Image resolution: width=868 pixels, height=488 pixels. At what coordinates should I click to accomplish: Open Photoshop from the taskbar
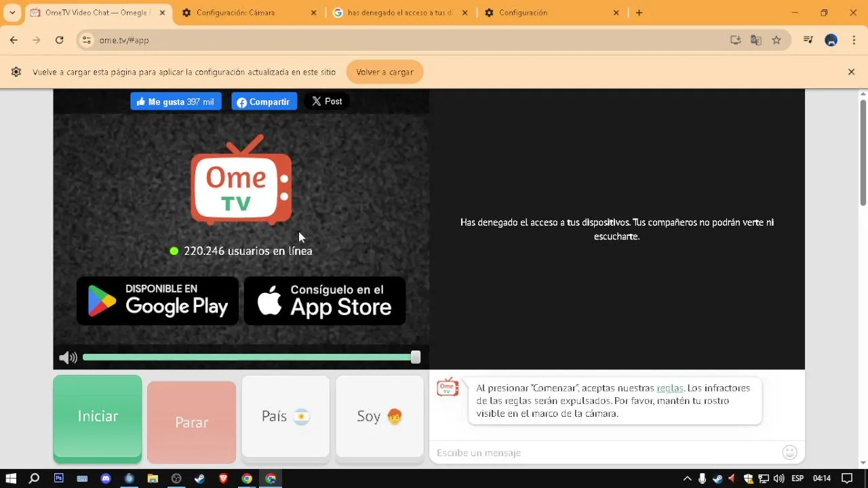59,479
